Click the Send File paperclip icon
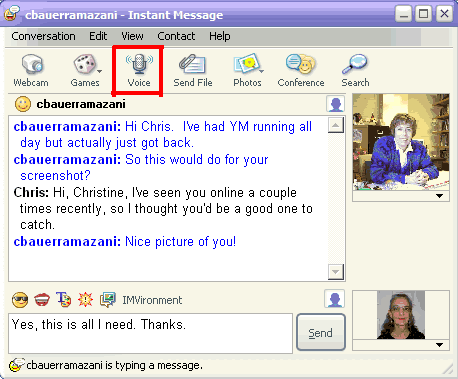The width and height of the screenshot is (458, 379). click(193, 70)
